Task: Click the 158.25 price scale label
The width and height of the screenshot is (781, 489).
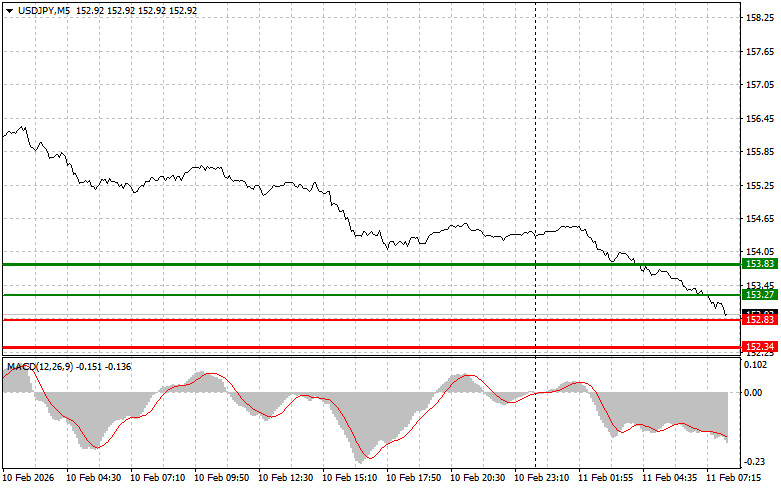Action: [x=760, y=18]
